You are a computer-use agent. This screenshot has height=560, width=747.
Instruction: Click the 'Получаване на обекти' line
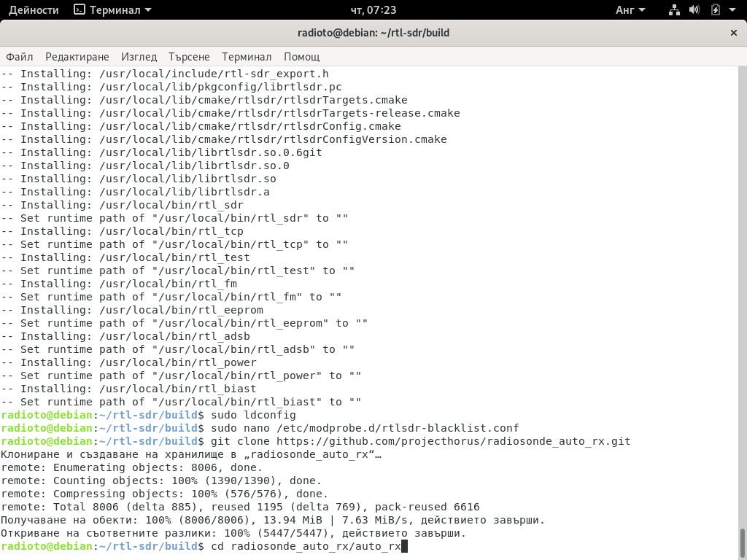273,520
